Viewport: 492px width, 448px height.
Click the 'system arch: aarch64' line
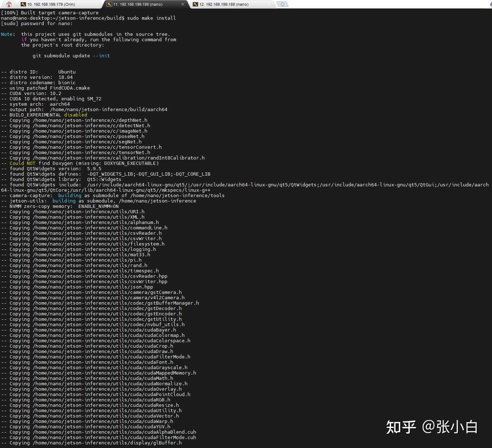click(x=36, y=104)
